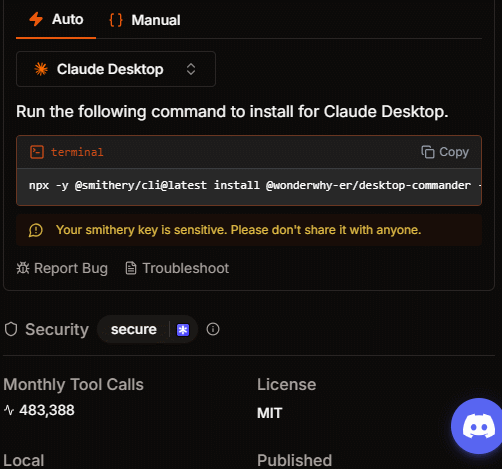The height and width of the screenshot is (469, 502).
Task: Open the Troubleshoot link
Action: click(x=177, y=268)
